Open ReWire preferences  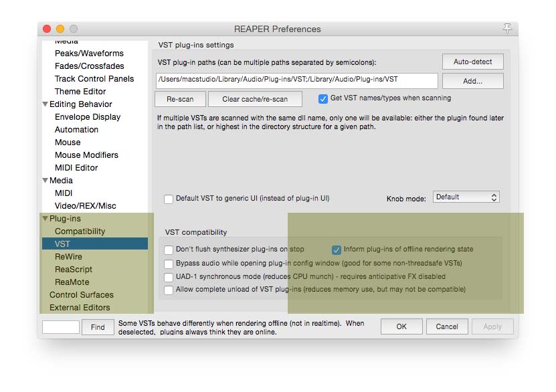(68, 257)
